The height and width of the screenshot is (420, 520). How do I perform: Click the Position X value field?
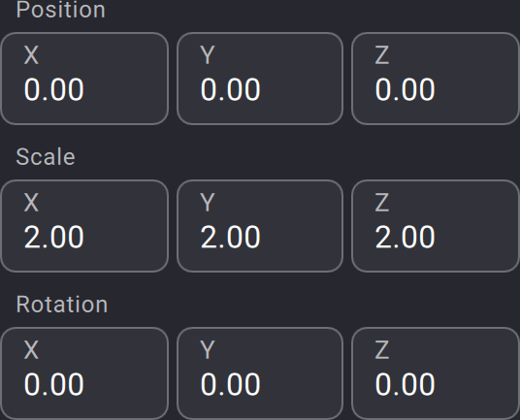[x=84, y=79]
